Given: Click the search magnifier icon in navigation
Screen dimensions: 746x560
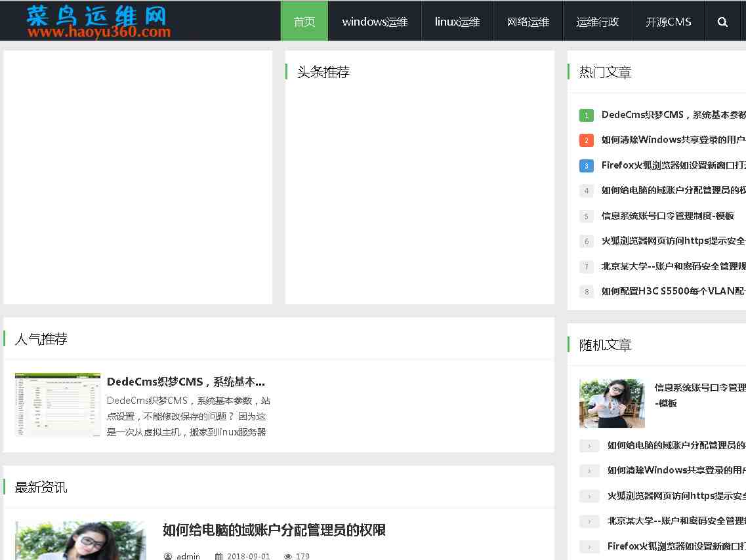Looking at the screenshot, I should click(x=722, y=22).
